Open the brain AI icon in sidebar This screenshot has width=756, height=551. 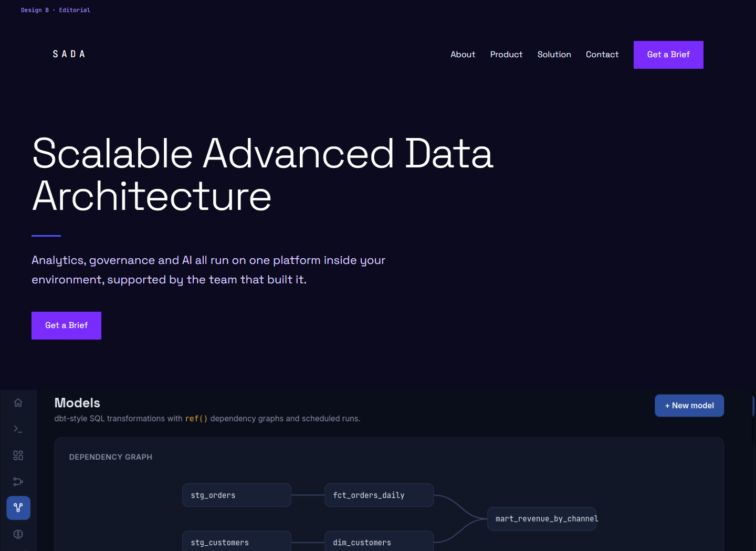(18, 534)
